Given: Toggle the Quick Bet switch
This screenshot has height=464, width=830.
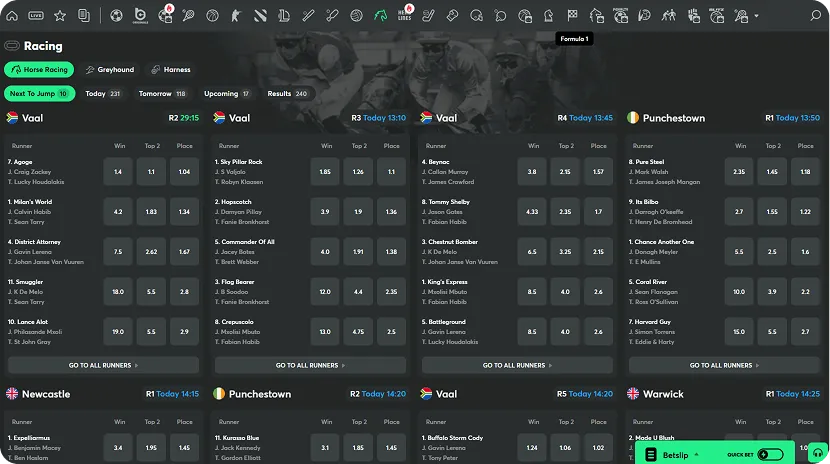Looking at the screenshot, I should click(x=770, y=454).
